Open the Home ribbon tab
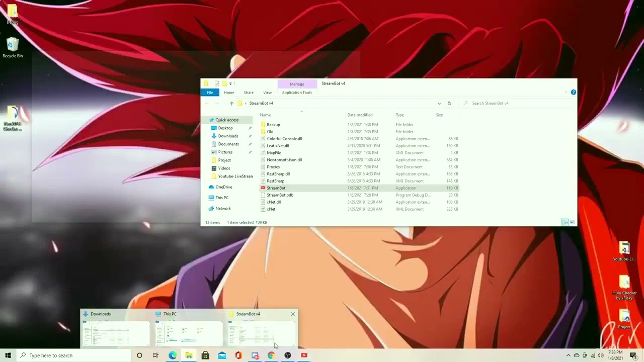 pyautogui.click(x=229, y=93)
